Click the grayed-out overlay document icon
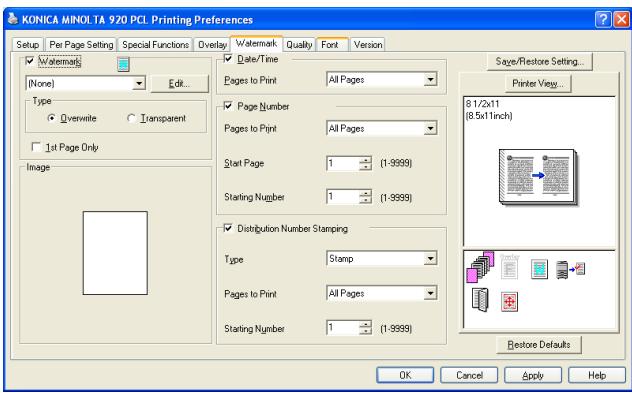Screen dimensions: 632x393 coord(509,267)
